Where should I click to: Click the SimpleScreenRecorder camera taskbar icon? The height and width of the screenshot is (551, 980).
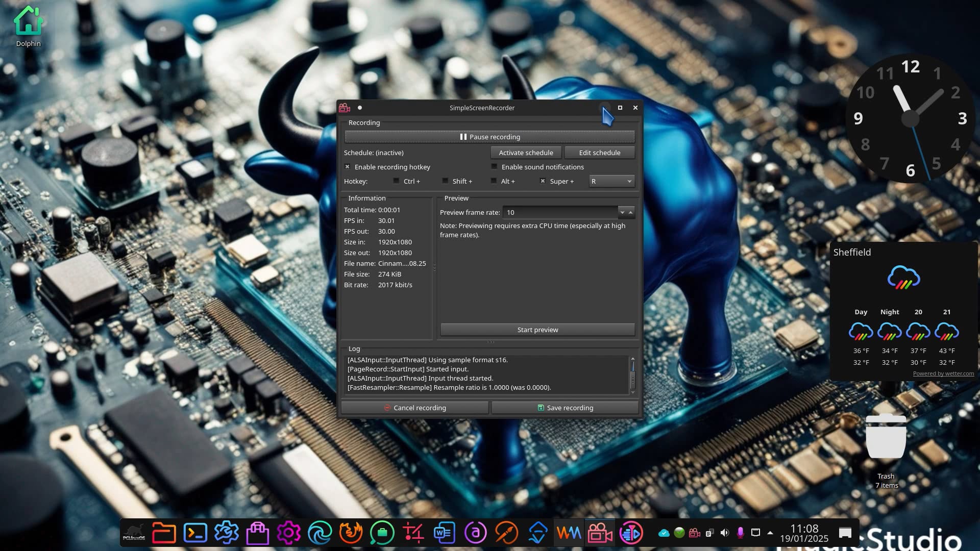[x=600, y=533]
